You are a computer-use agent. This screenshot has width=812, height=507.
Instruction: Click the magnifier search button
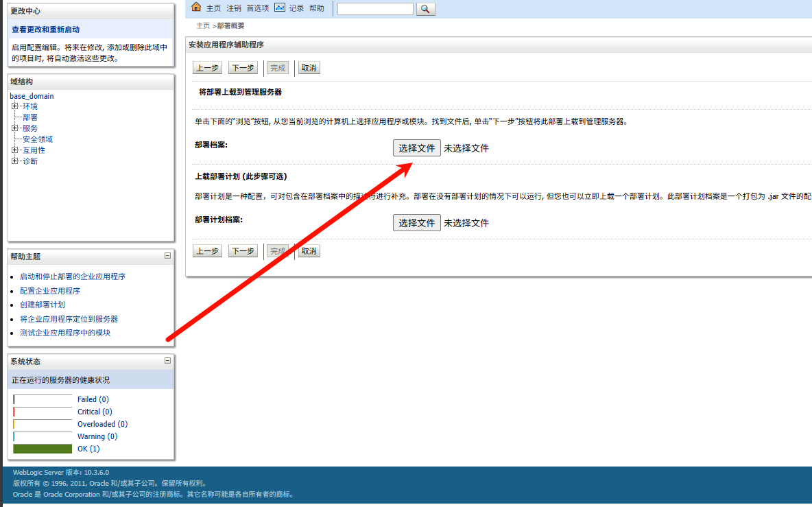click(x=425, y=9)
